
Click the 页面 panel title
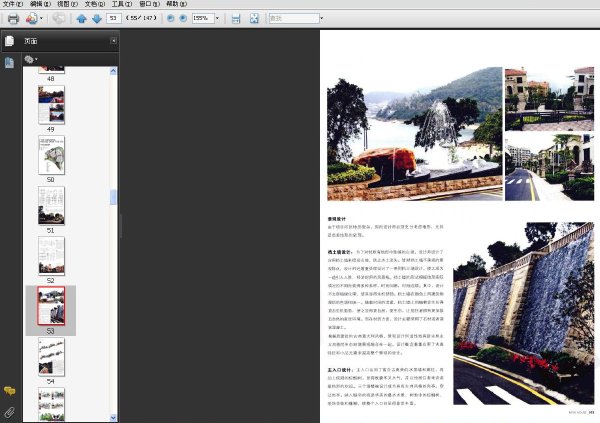(31, 41)
